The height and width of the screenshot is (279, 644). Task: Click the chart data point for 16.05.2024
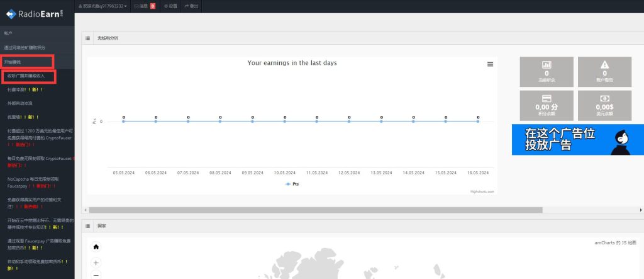tap(478, 122)
